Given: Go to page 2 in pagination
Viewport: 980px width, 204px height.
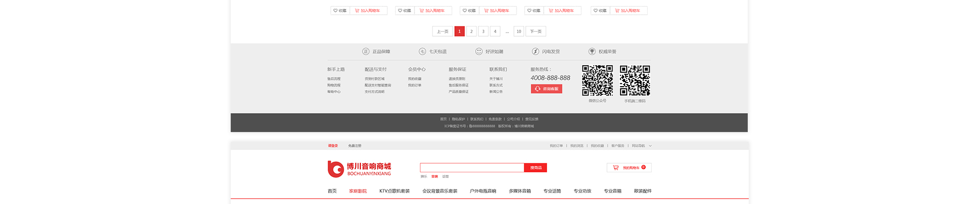Looking at the screenshot, I should coord(471,31).
